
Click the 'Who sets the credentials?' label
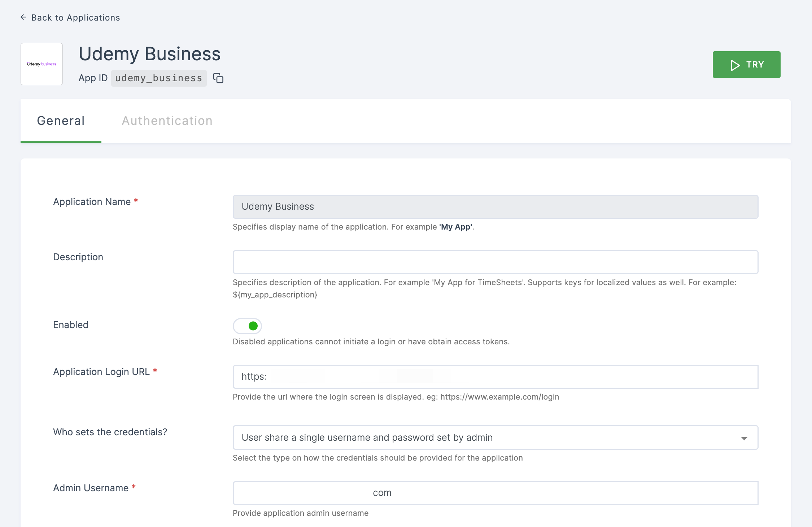click(110, 432)
